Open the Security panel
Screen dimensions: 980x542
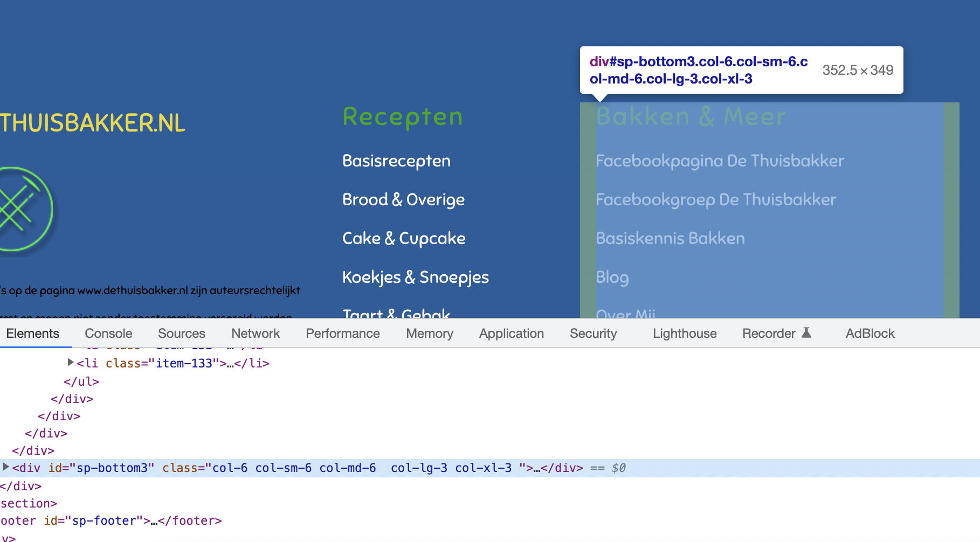point(593,333)
